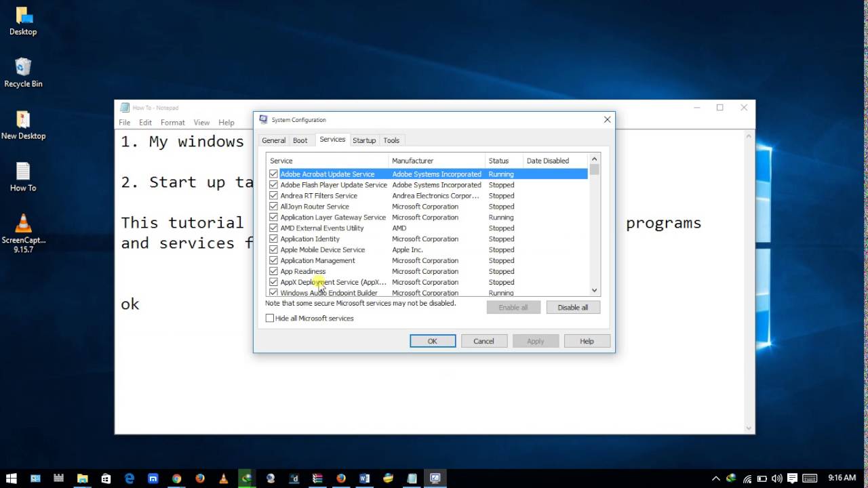Open the Firefox icon beside Word
The height and width of the screenshot is (488, 868).
coord(341,478)
